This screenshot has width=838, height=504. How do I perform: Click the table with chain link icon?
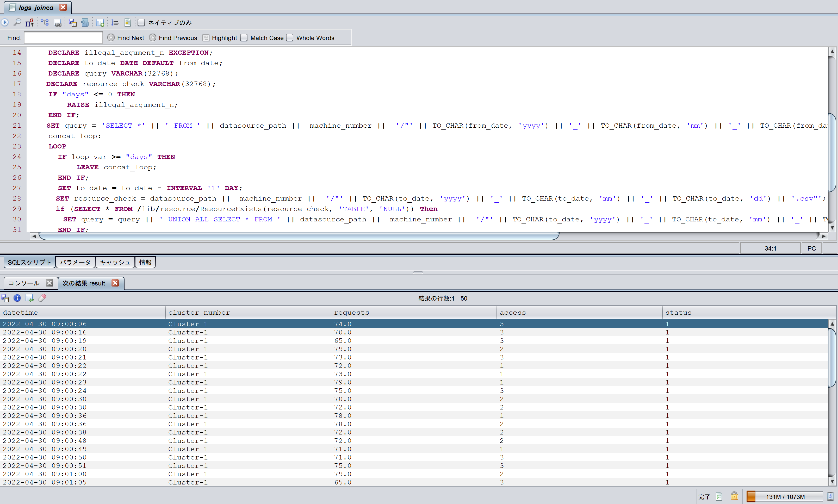pyautogui.click(x=58, y=22)
